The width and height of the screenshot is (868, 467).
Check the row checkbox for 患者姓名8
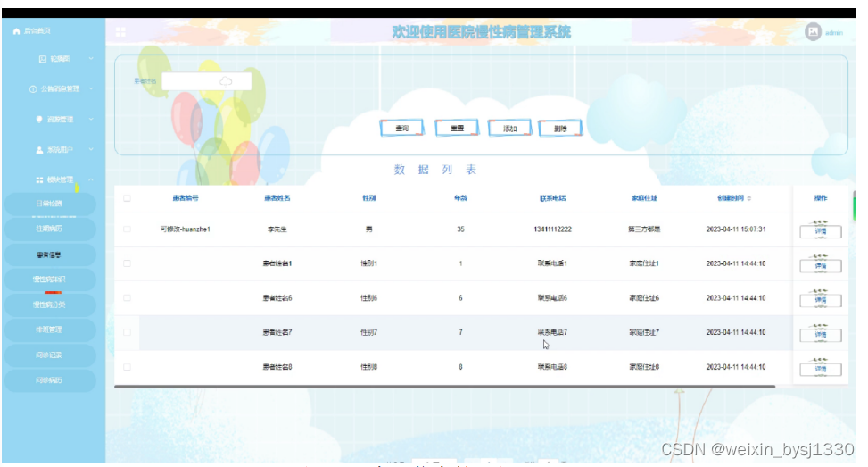coord(128,367)
